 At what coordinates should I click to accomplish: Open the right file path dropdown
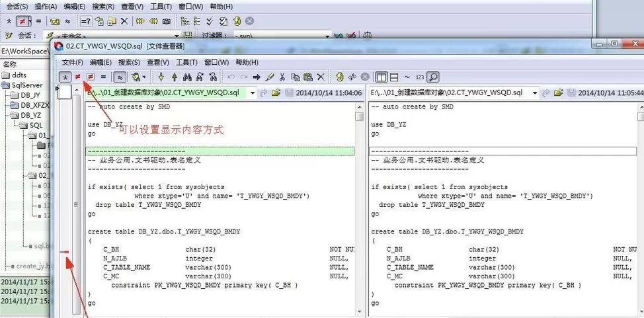pyautogui.click(x=535, y=93)
